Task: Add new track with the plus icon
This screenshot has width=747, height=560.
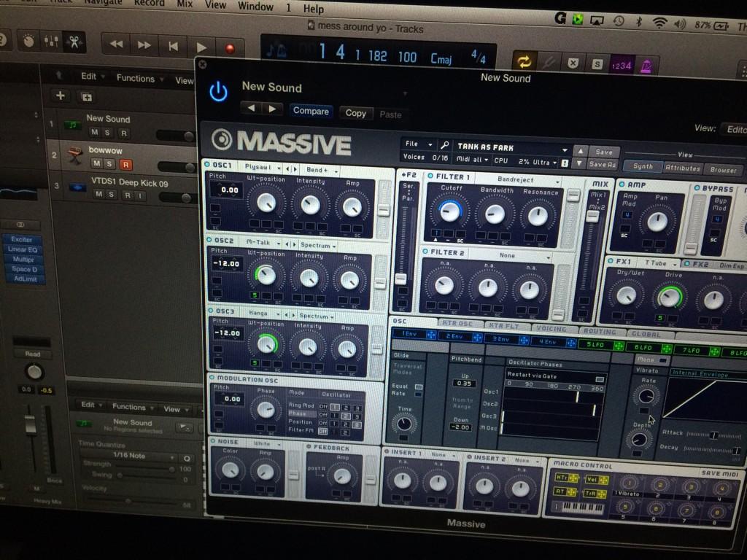Action: click(60, 96)
